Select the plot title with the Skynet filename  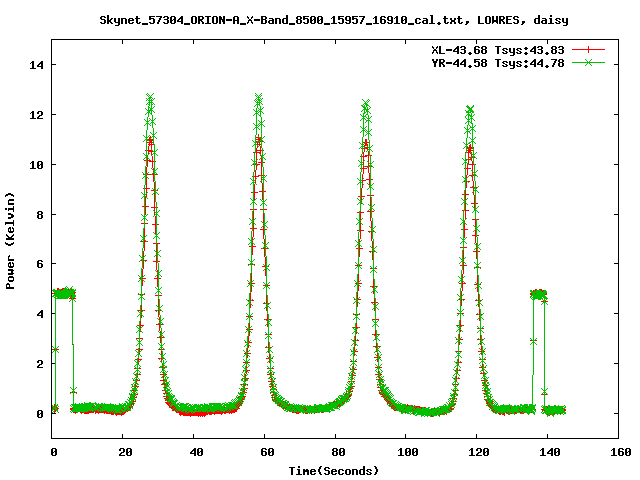[334, 20]
